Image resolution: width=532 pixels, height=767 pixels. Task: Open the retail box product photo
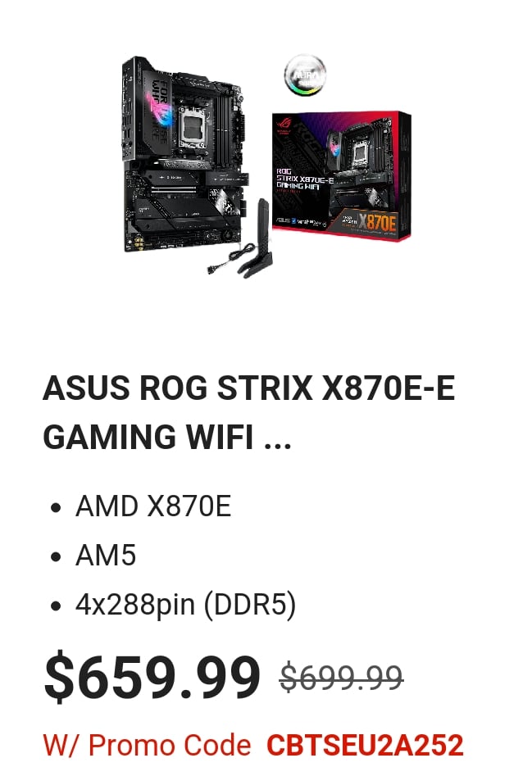[341, 176]
